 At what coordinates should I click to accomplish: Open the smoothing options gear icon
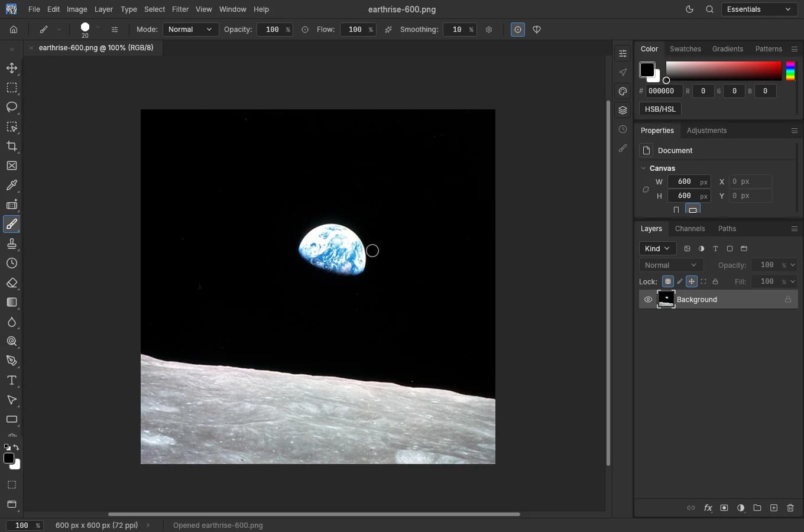(x=489, y=30)
